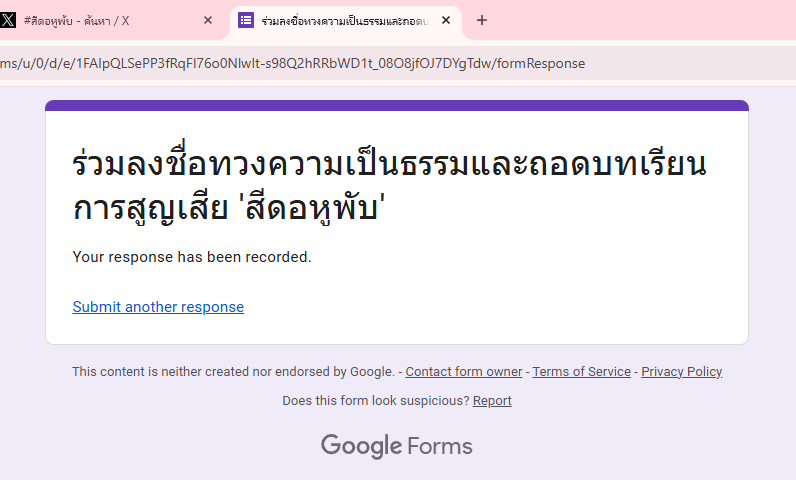Open Contact form owner link

click(463, 372)
